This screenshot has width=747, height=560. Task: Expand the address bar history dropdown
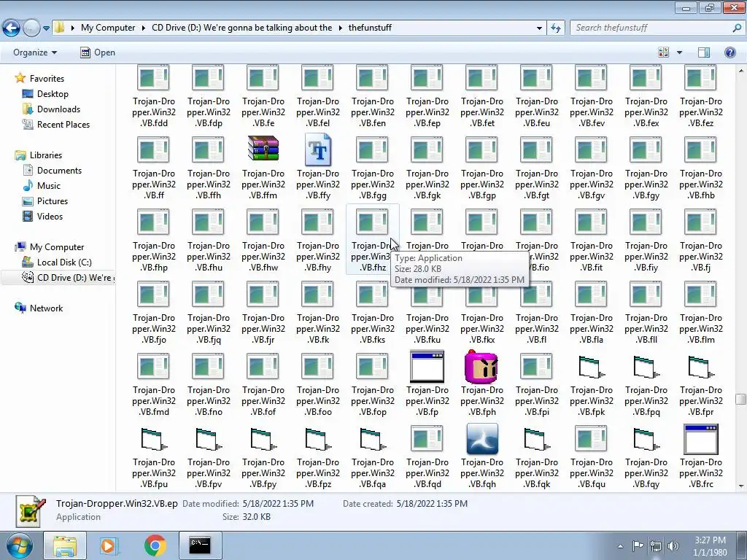[539, 28]
